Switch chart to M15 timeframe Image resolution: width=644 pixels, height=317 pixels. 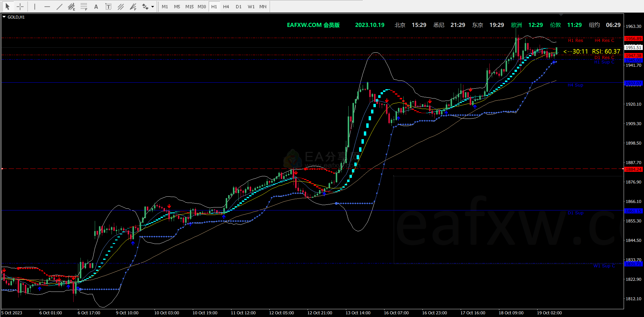[x=189, y=7]
